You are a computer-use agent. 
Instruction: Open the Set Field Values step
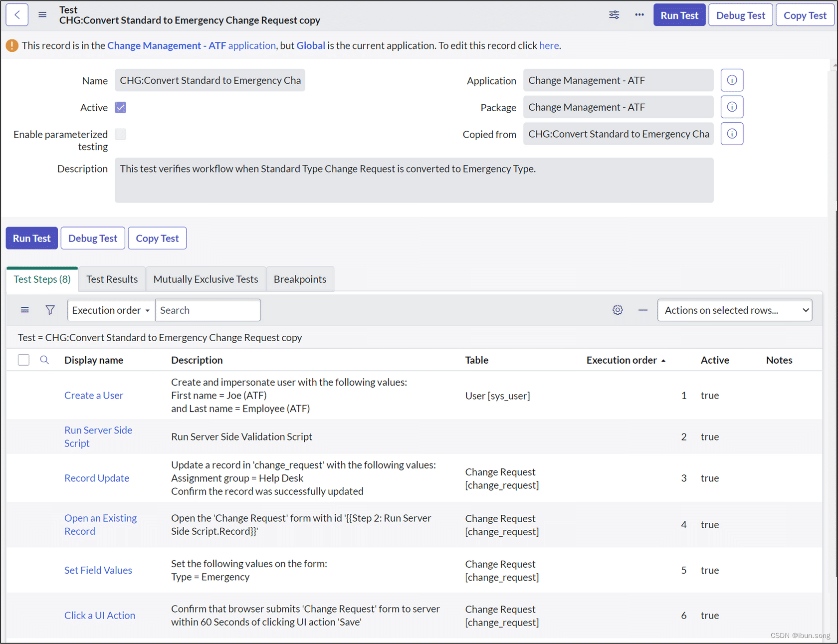click(98, 570)
